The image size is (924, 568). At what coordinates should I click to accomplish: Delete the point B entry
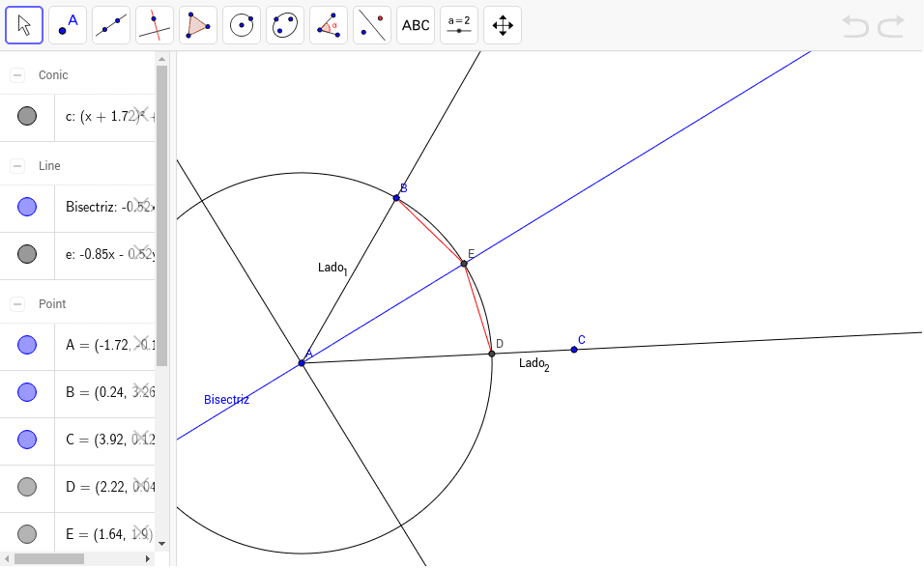[x=141, y=389]
